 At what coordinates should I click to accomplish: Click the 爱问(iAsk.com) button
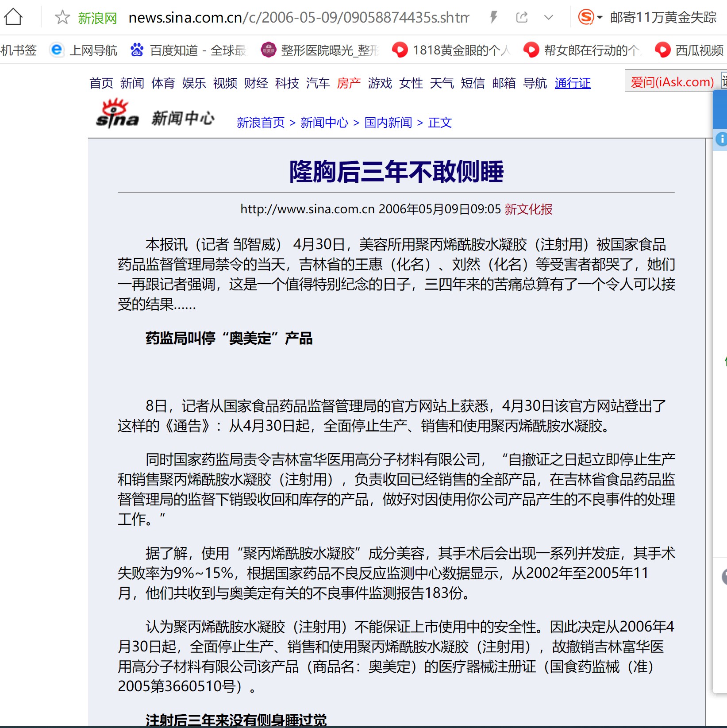(x=672, y=81)
